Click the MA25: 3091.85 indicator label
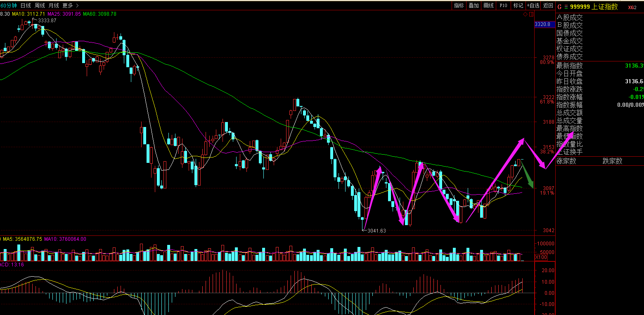 pos(64,14)
